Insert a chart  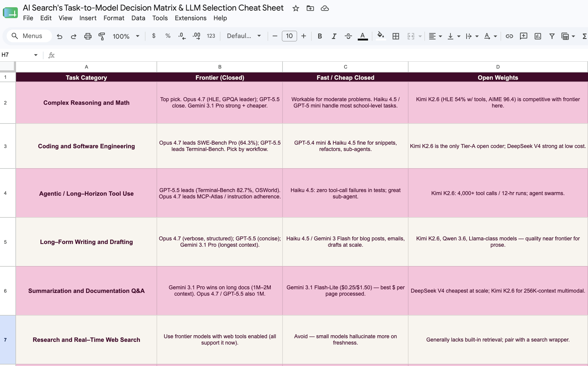[538, 36]
